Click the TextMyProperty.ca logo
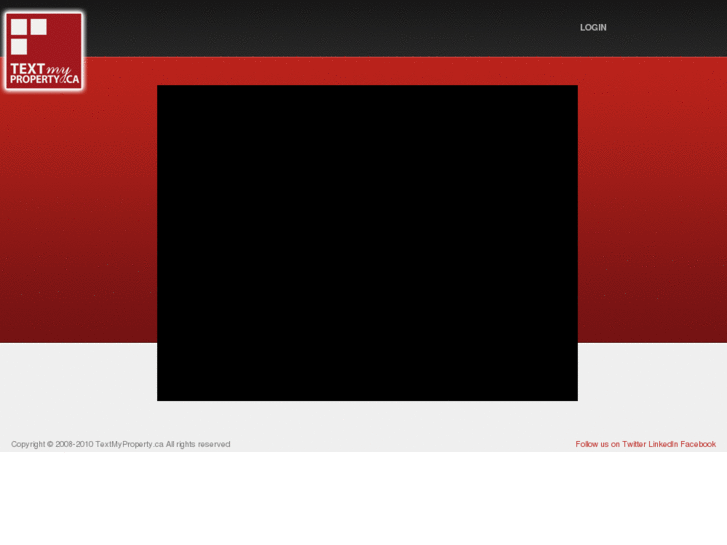 click(43, 50)
